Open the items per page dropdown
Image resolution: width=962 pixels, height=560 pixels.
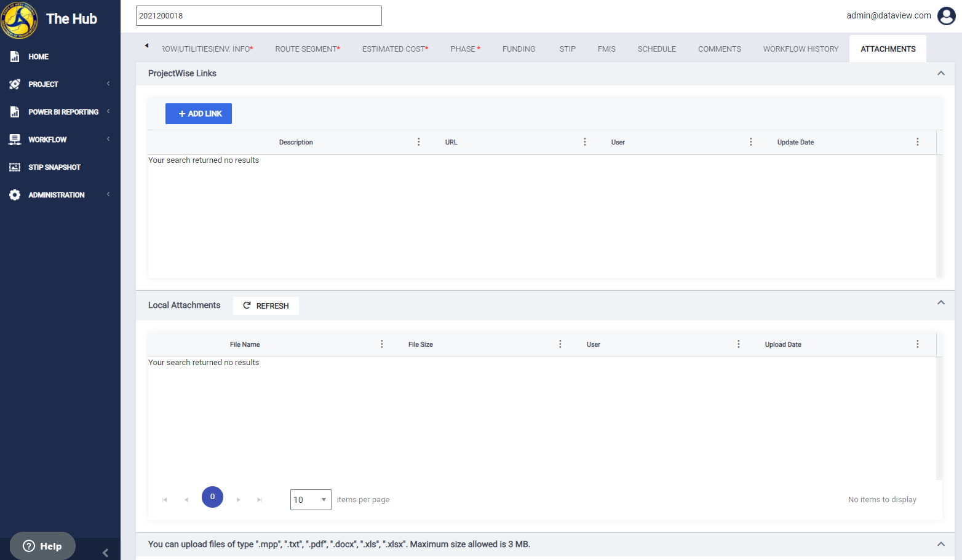coord(311,500)
